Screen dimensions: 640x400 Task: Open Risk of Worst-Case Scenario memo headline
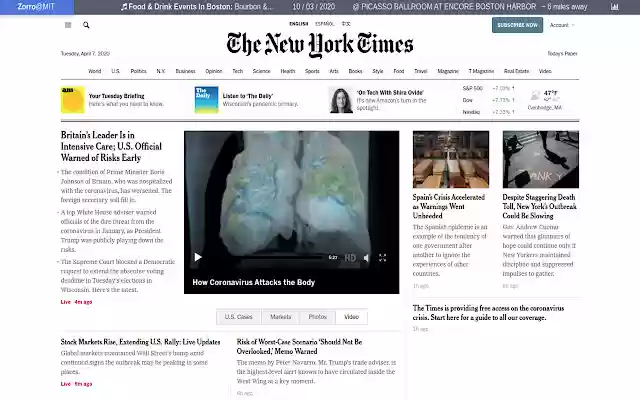300,347
